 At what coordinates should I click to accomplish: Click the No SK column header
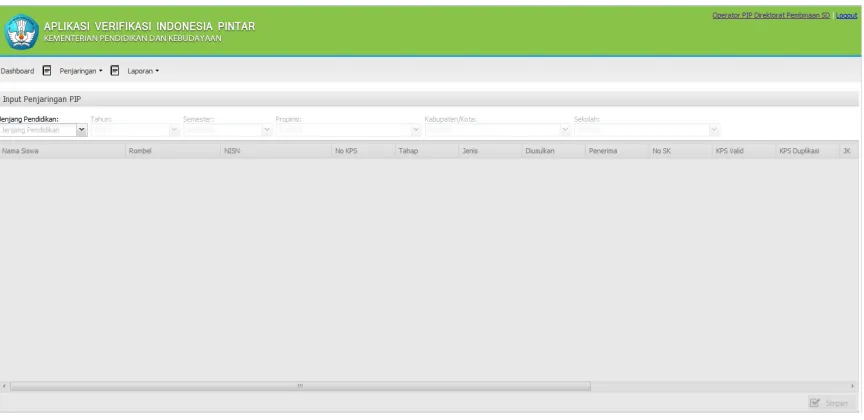coord(681,151)
